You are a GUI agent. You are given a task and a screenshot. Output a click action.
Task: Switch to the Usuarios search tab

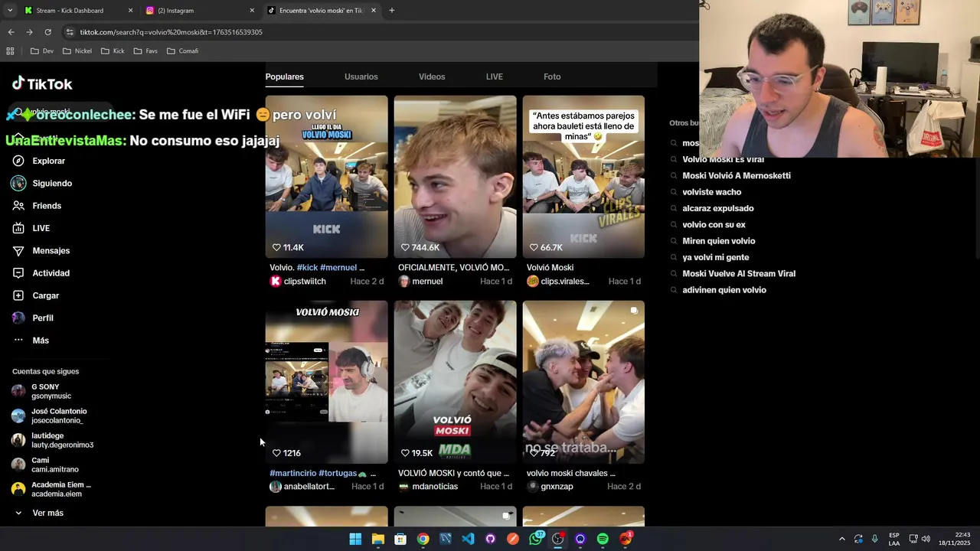click(x=361, y=77)
